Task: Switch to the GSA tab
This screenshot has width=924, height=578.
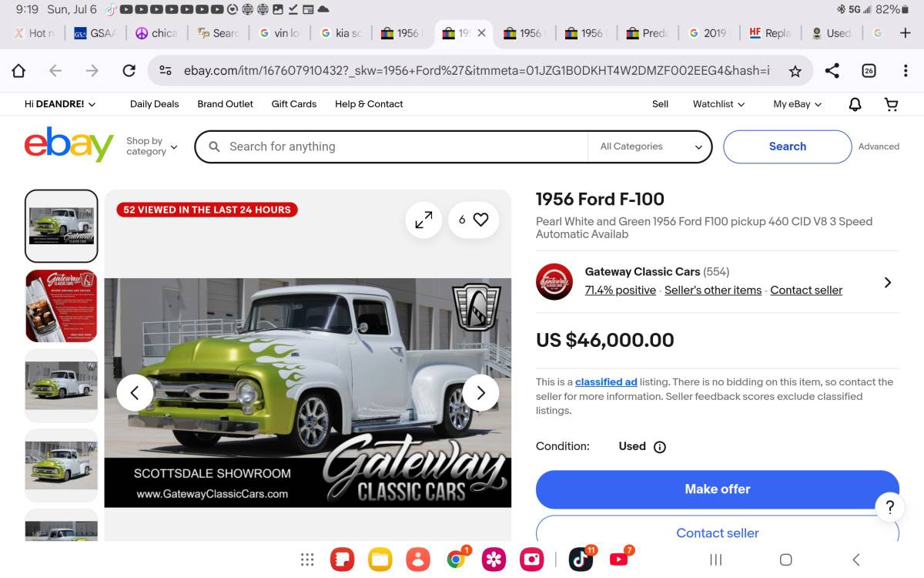Action: (x=94, y=33)
